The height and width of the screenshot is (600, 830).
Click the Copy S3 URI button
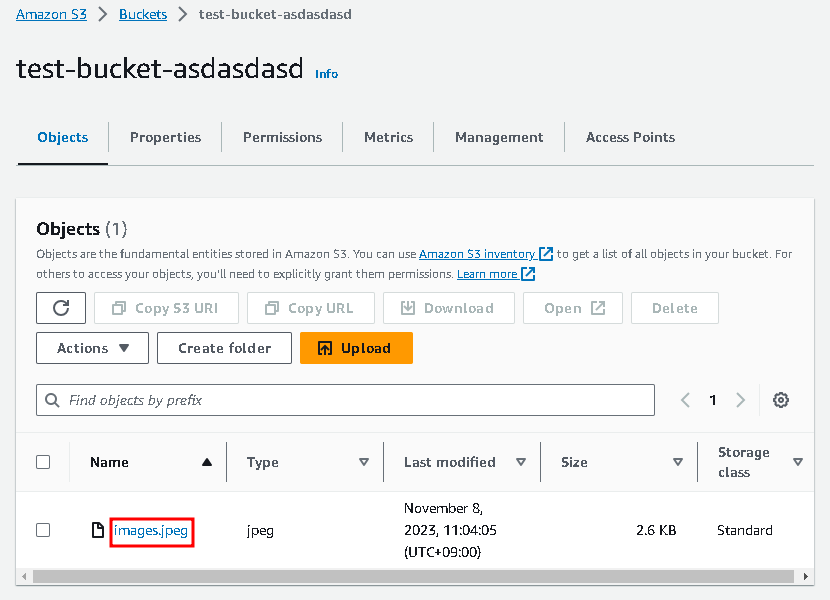[x=166, y=308]
